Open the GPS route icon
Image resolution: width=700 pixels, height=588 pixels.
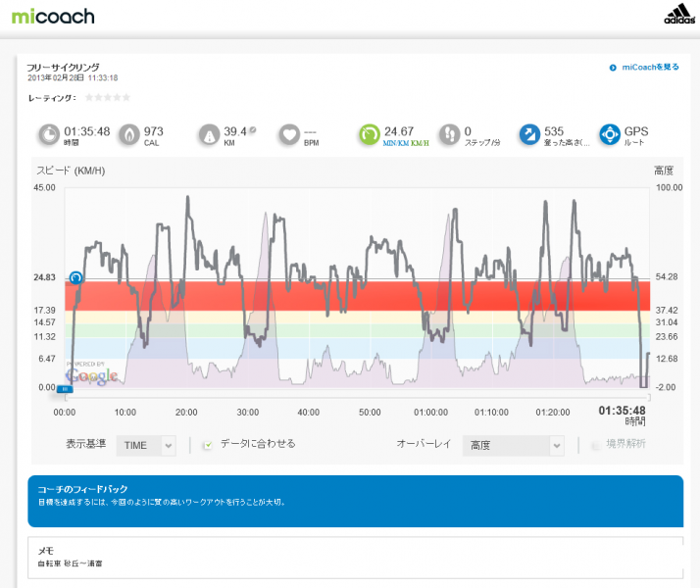tap(609, 134)
